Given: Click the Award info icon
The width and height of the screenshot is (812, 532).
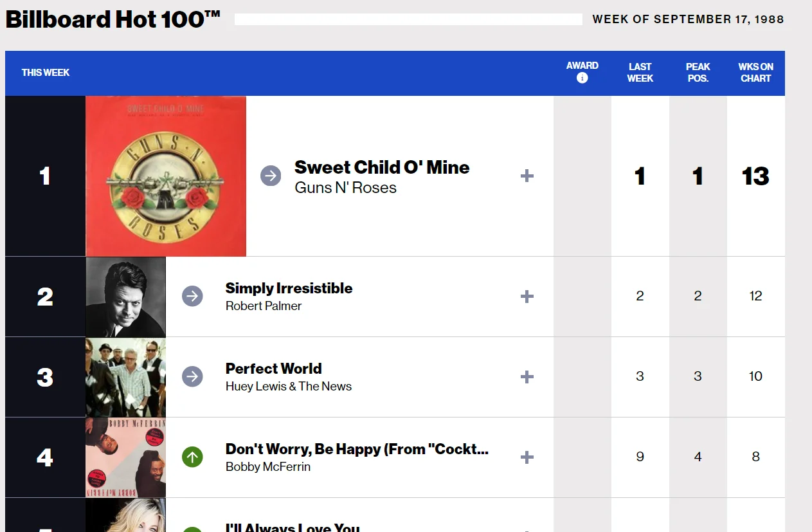Looking at the screenshot, I should [x=582, y=78].
